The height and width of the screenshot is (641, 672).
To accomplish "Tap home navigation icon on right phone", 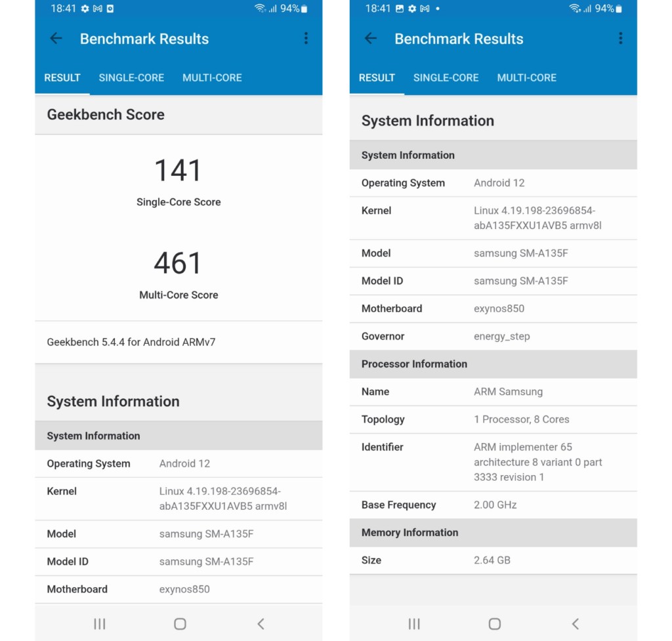I will pyautogui.click(x=495, y=624).
